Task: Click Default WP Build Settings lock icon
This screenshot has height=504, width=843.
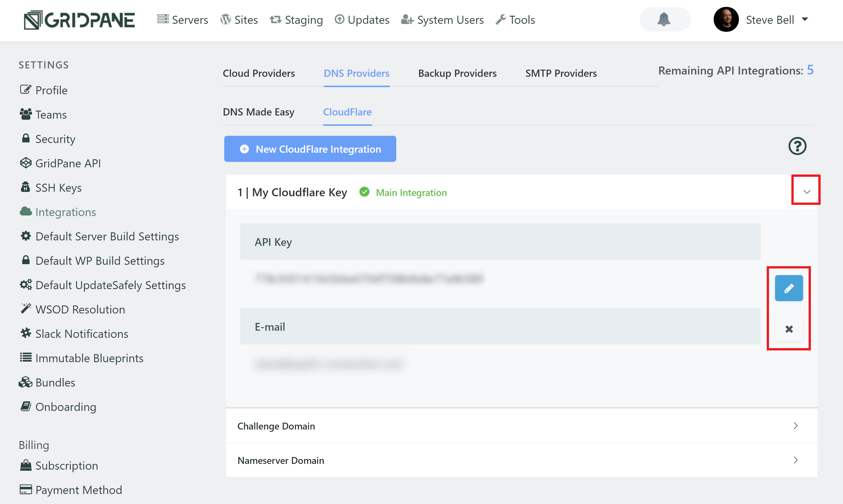Action: click(x=26, y=260)
